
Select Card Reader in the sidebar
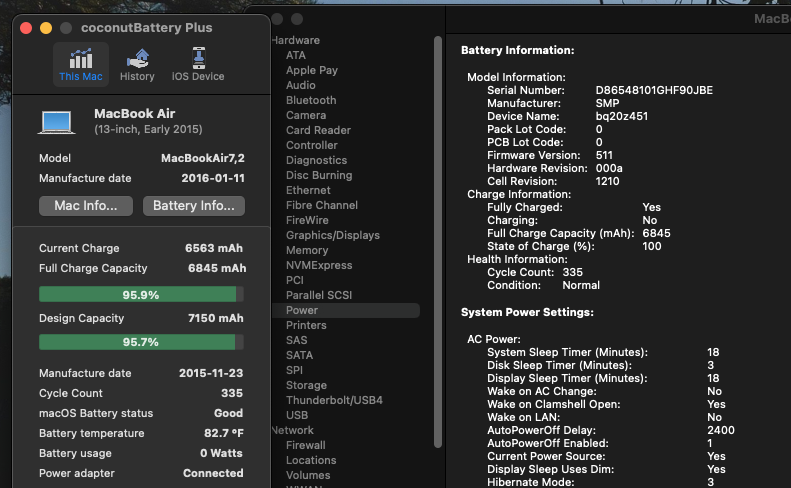(318, 130)
